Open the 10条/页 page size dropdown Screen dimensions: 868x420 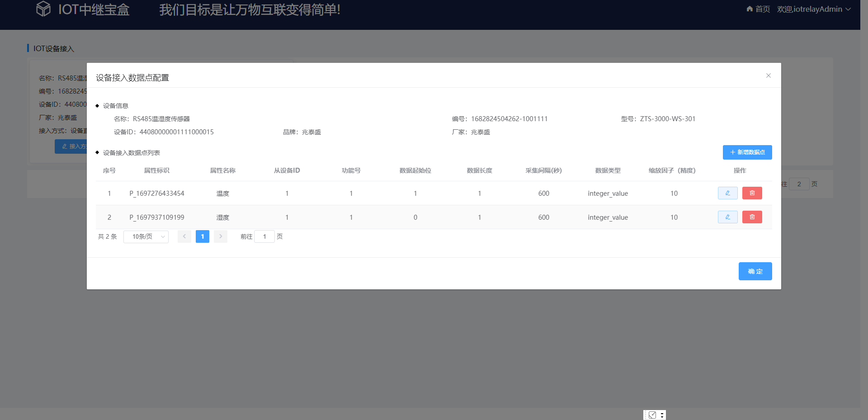[x=146, y=236]
